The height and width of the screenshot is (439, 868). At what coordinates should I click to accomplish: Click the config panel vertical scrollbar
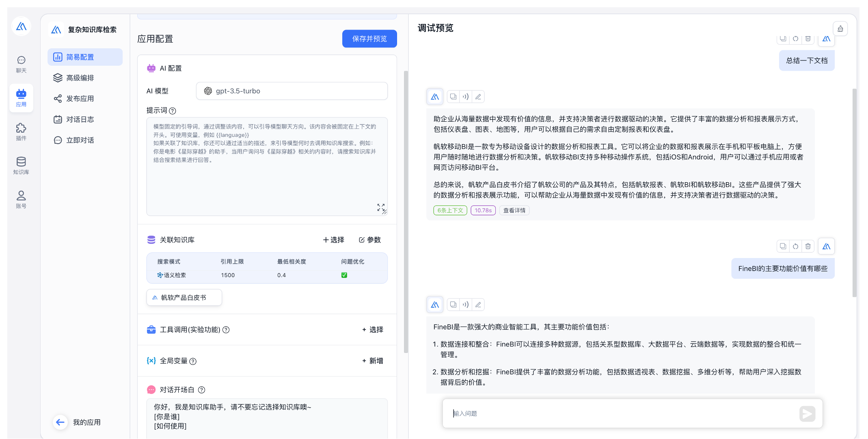pyautogui.click(x=406, y=211)
